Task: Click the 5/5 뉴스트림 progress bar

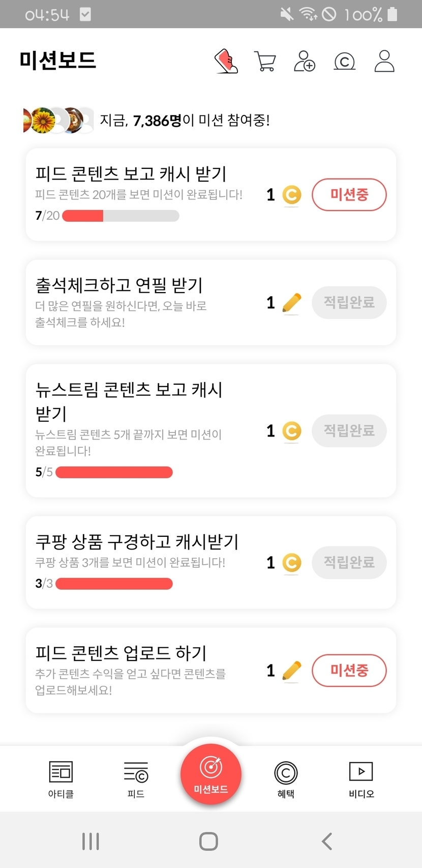Action: point(114,472)
